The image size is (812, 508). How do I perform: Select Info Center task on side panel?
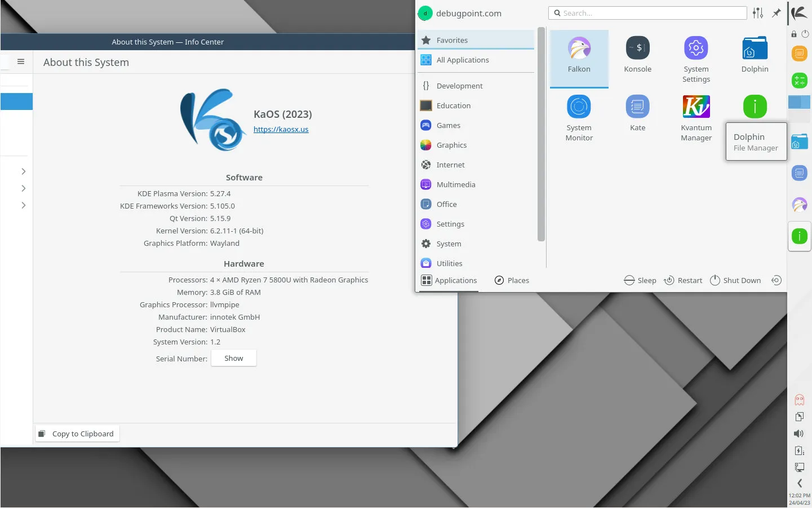coord(799,236)
